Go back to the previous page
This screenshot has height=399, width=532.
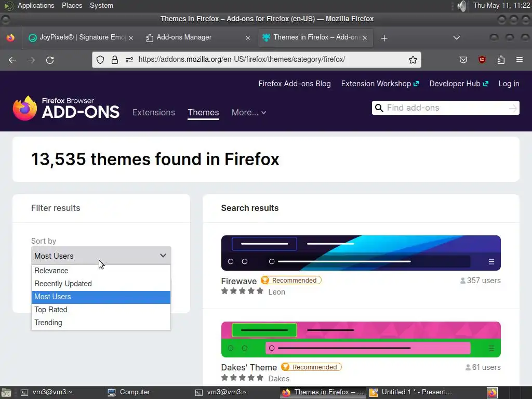pos(12,60)
